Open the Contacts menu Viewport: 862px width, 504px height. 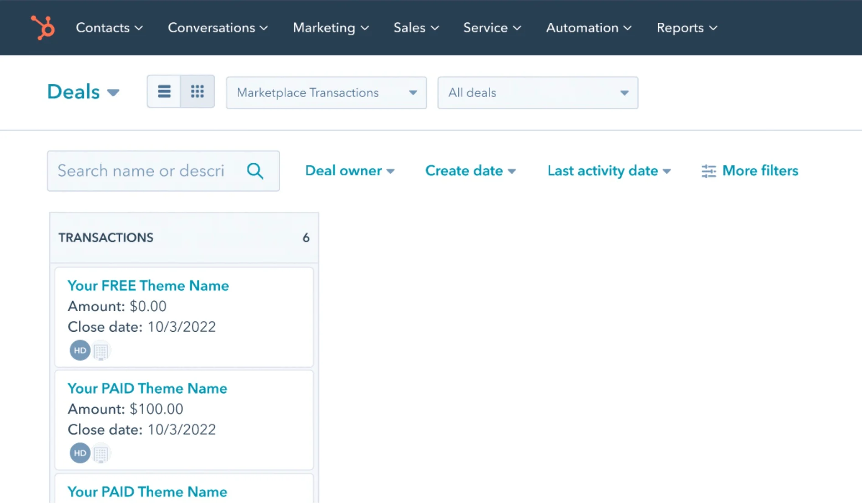pyautogui.click(x=109, y=28)
